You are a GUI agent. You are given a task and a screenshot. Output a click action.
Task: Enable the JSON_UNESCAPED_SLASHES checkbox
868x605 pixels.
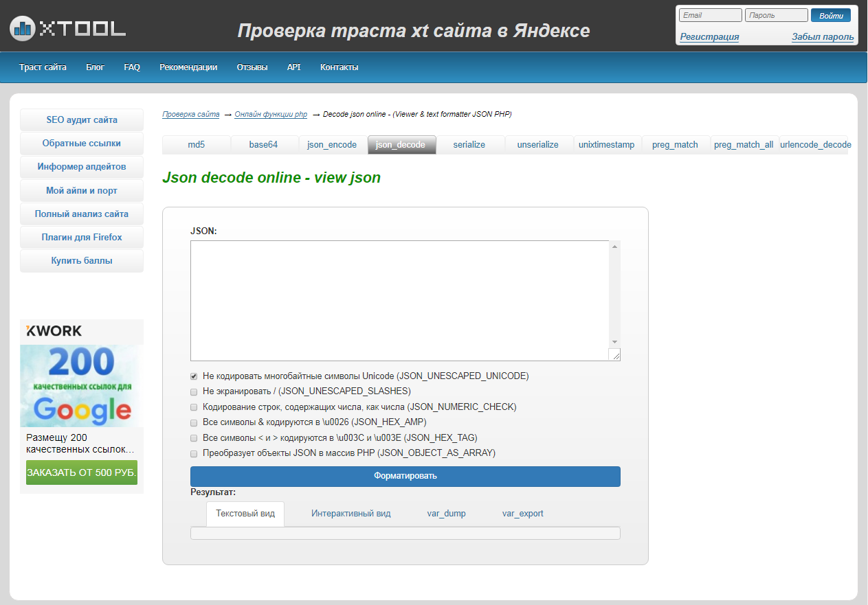[194, 391]
